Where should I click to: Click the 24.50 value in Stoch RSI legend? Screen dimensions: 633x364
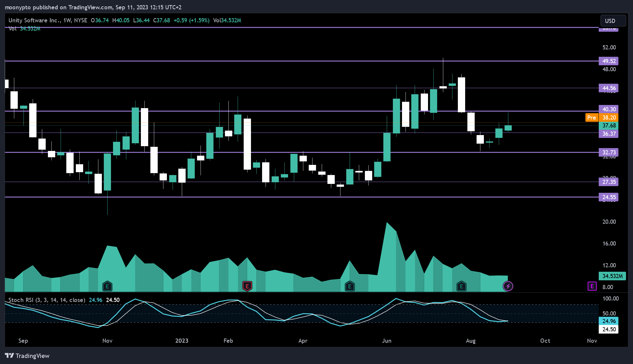[113, 300]
